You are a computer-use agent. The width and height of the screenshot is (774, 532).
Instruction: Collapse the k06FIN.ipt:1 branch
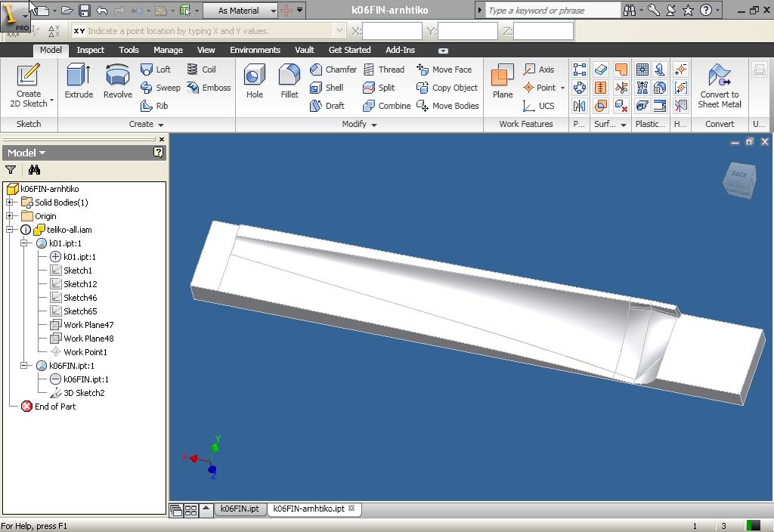coord(23,366)
